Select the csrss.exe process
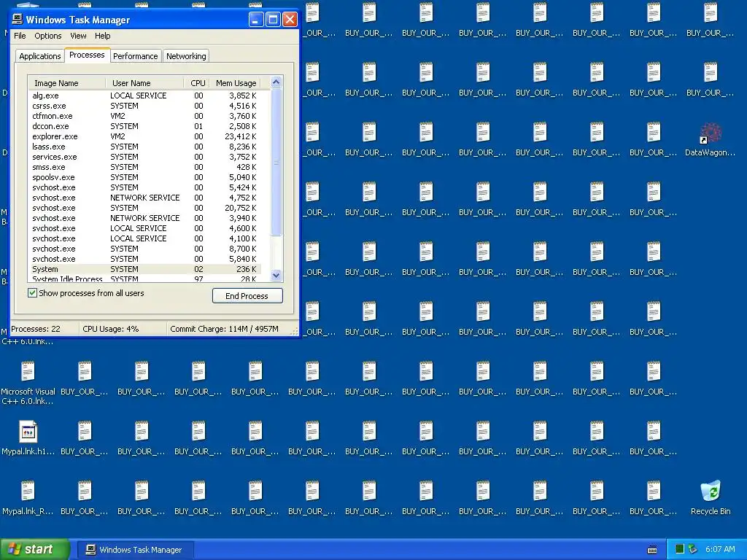Viewport: 747px width, 560px height. 145,106
